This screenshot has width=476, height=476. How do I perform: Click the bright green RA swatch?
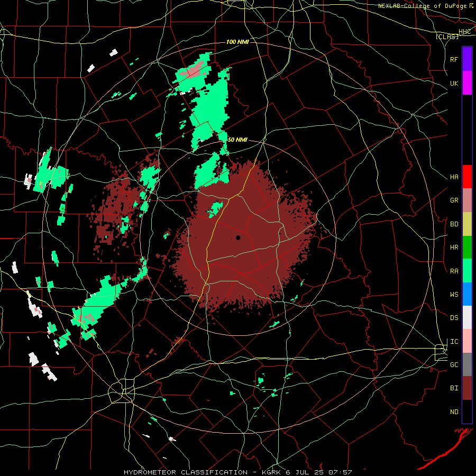[467, 271]
